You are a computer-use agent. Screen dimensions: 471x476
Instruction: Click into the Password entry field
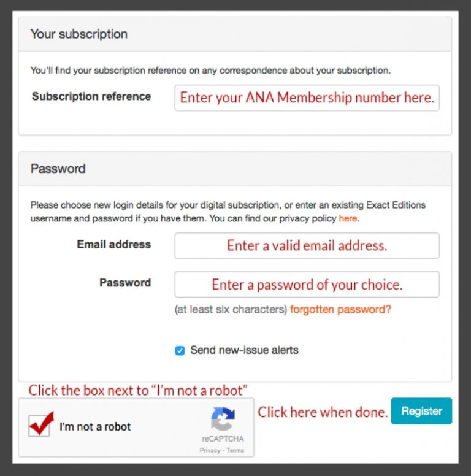coord(307,285)
